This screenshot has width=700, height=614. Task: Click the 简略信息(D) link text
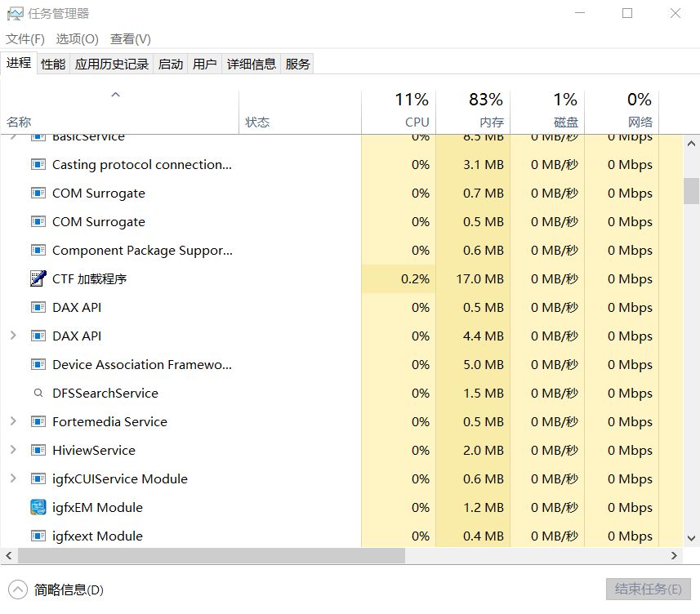point(69,590)
